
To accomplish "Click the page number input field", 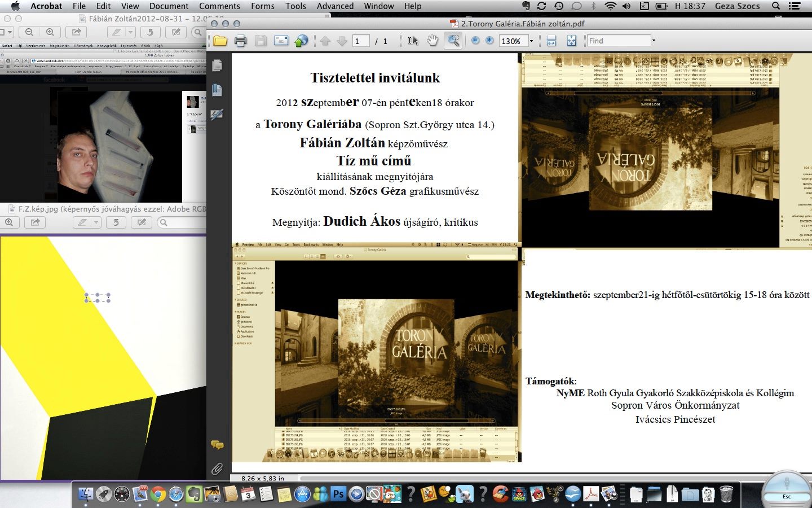I will pyautogui.click(x=361, y=41).
